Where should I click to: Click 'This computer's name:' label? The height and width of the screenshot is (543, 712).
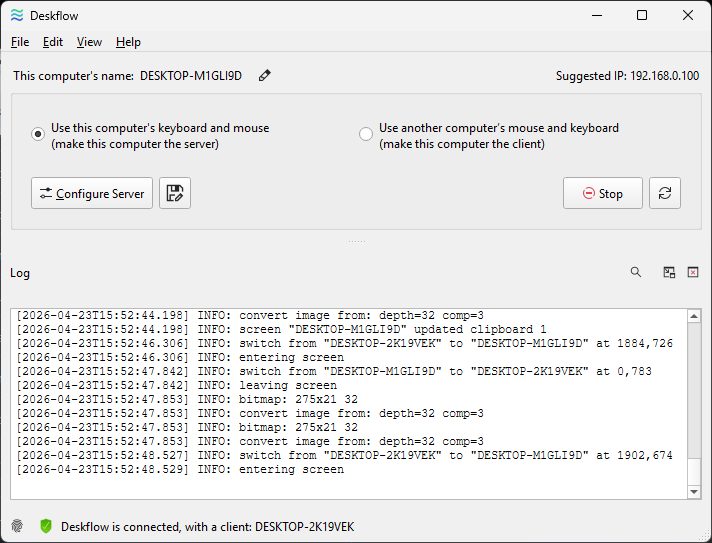[x=74, y=76]
